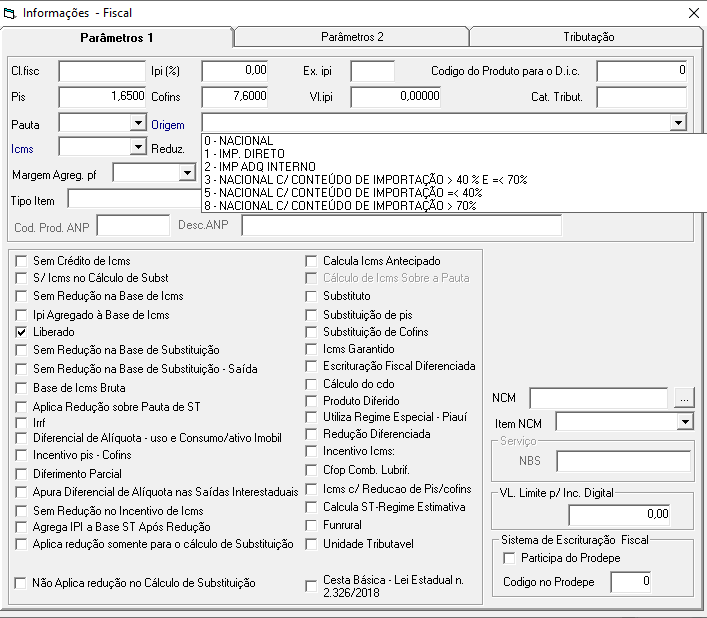Open NCM lookup ellipsis button
This screenshot has width=707, height=618.
(x=684, y=398)
